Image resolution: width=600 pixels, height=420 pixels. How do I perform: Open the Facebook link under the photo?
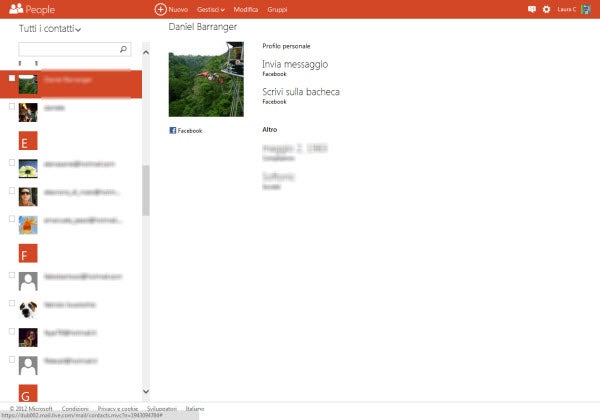click(186, 130)
